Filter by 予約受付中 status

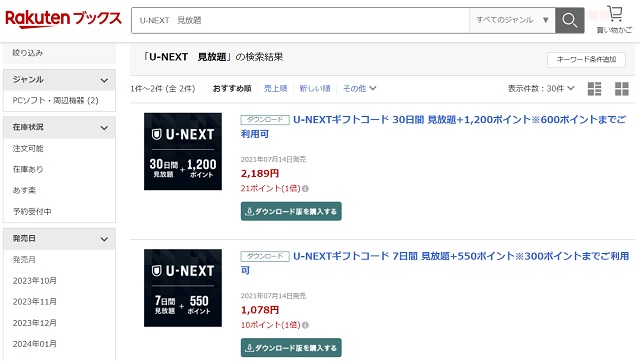(32, 212)
